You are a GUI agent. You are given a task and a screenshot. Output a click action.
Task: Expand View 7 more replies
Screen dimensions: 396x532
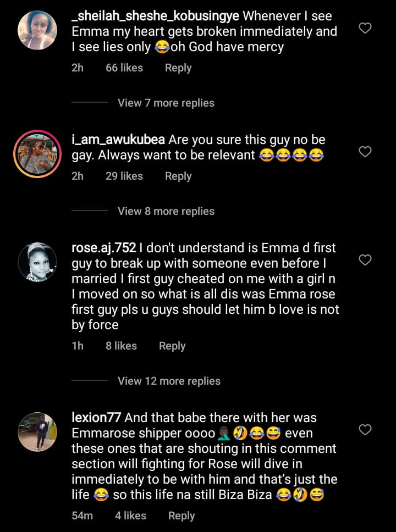(166, 103)
